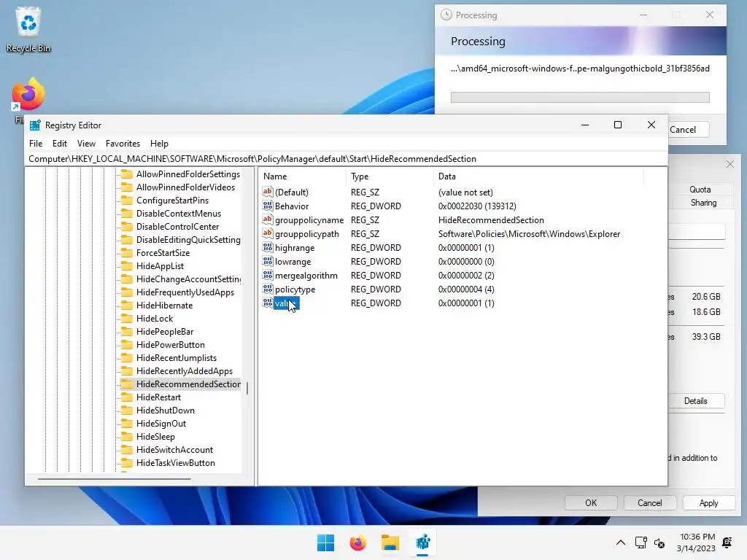Click the Software\Policies\Microsoft\Windows\Explorer data cell
Image resolution: width=747 pixels, height=560 pixels.
coord(529,234)
